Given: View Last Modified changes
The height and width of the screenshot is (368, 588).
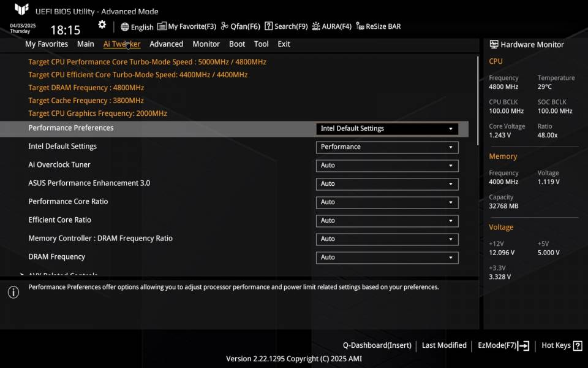Looking at the screenshot, I should click(x=444, y=345).
